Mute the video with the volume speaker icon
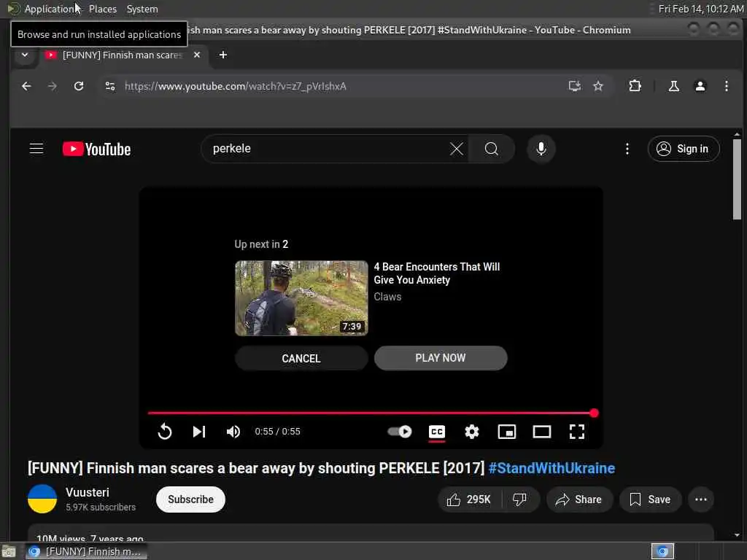The width and height of the screenshot is (747, 560). 233,432
